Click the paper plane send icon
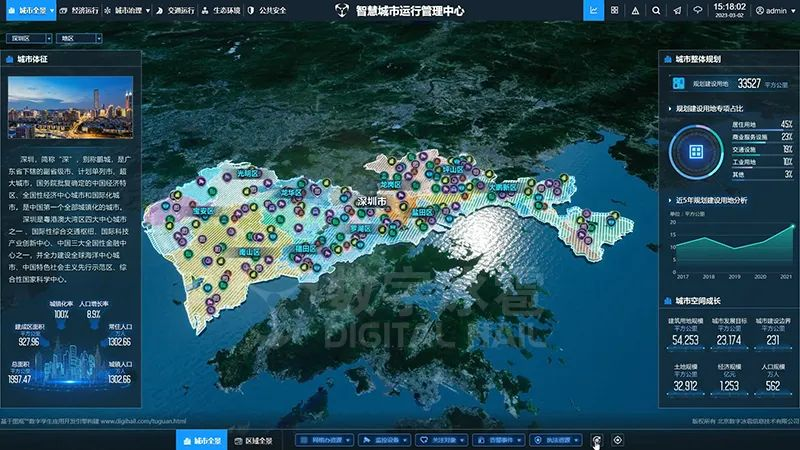800x450 pixels. coord(678,10)
